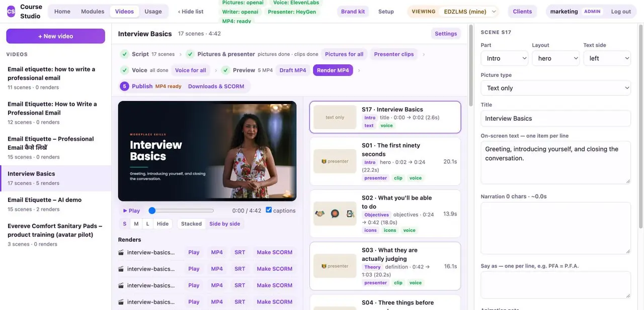Viewport: 644px width, 310px height.
Task: Open the Layout dropdown showing hero
Action: point(556,58)
